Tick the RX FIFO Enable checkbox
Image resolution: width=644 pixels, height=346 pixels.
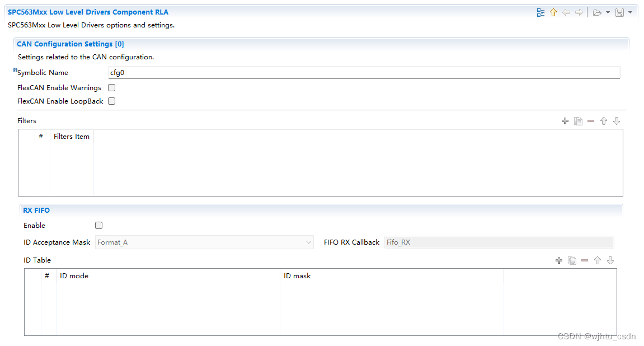pos(98,225)
